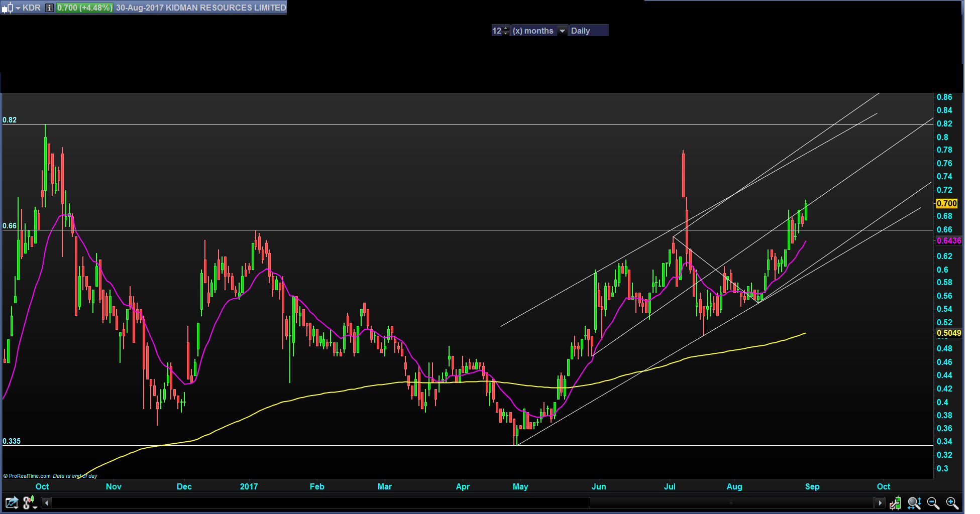The height and width of the screenshot is (514, 980).
Task: Click the yellow 0.5049 moving average label
Action: click(x=949, y=333)
